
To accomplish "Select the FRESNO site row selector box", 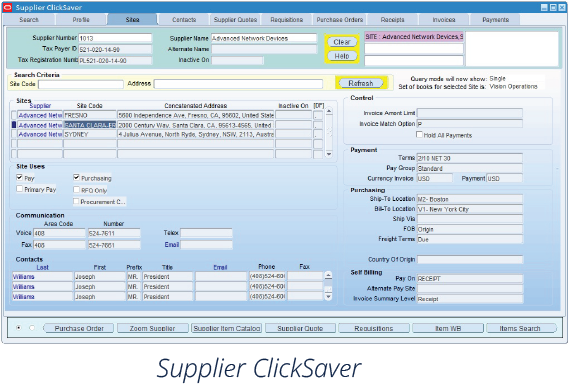I will [14, 115].
